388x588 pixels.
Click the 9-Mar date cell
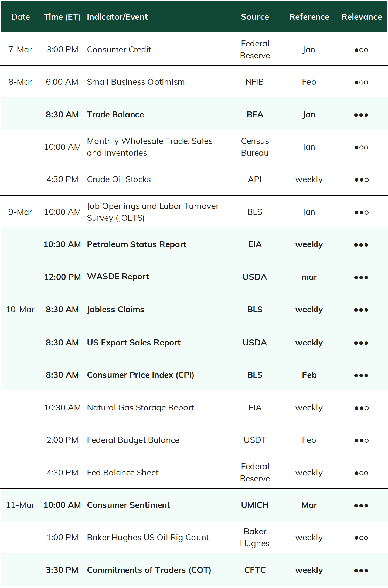coord(20,212)
